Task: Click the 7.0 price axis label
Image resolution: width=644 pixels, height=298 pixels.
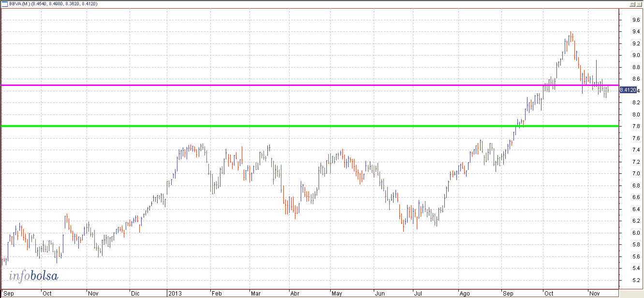Action: point(636,173)
